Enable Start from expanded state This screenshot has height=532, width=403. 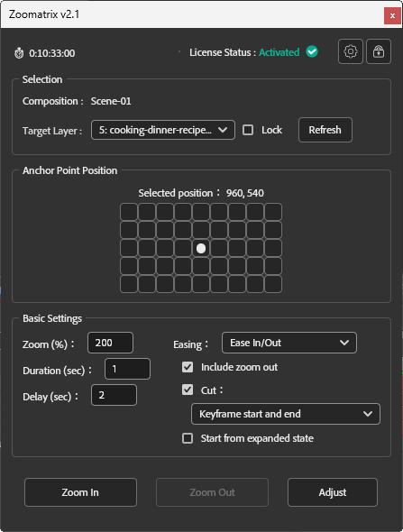(188, 438)
